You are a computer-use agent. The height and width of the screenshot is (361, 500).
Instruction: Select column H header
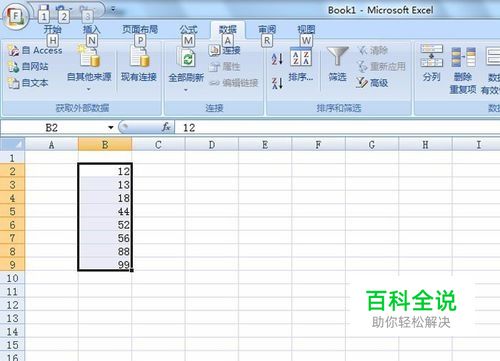[x=425, y=145]
